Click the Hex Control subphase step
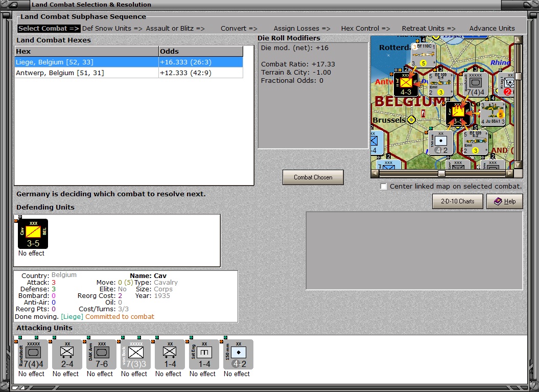 coord(365,29)
